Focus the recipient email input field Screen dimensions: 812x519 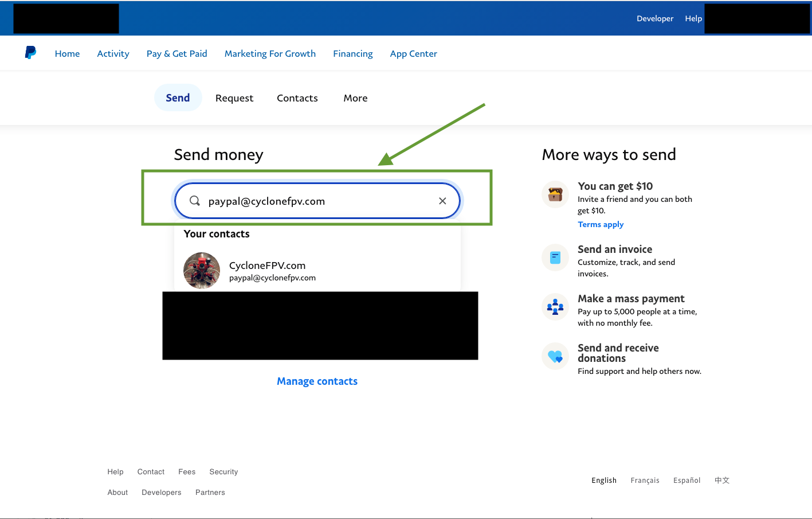click(x=317, y=201)
